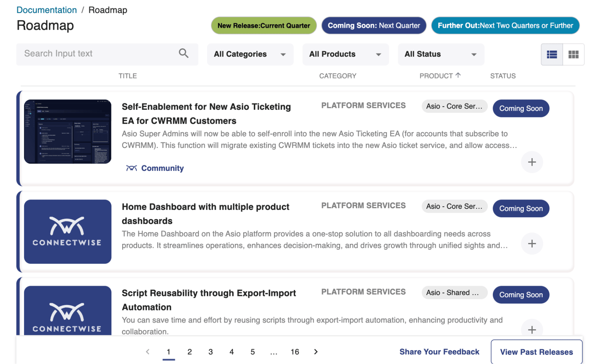Go to page 4

coord(231,352)
